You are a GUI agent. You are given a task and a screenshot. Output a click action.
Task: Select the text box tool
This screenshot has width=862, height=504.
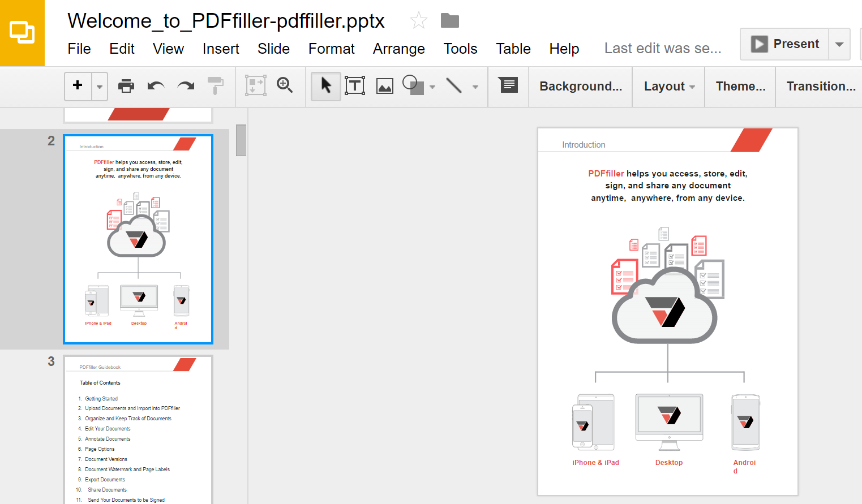(355, 85)
